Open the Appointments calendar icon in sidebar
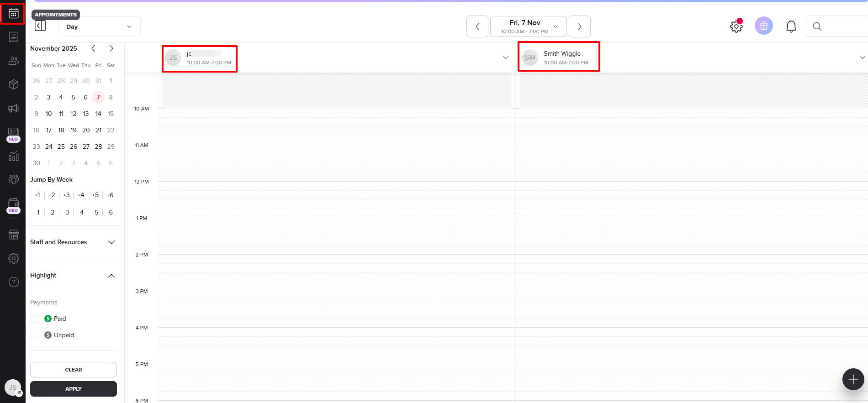The width and height of the screenshot is (868, 403). pos(13,14)
